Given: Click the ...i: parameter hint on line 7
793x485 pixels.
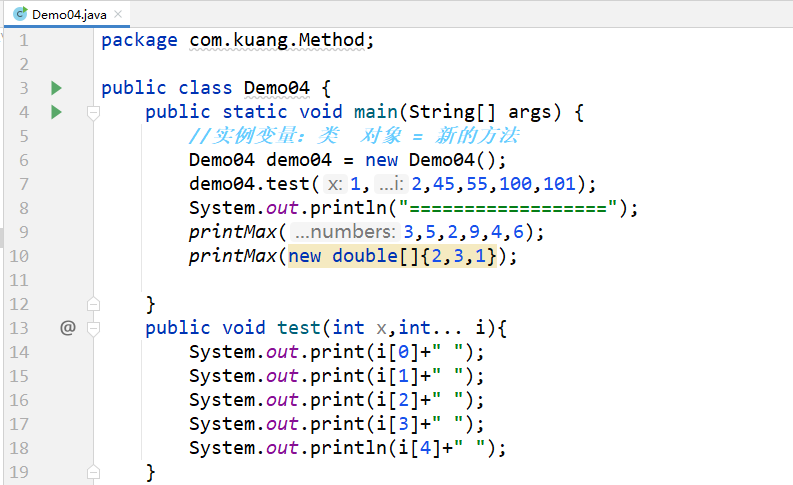Looking at the screenshot, I should pyautogui.click(x=391, y=184).
